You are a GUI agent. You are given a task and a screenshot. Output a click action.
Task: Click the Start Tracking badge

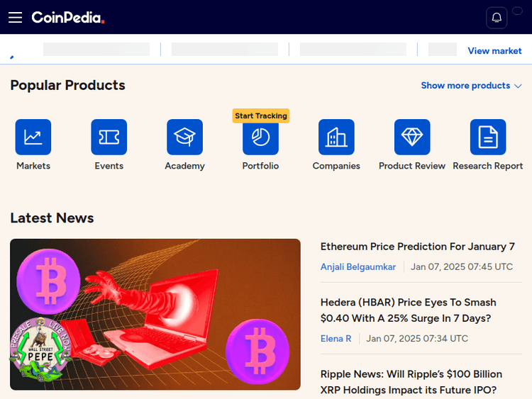coord(261,116)
